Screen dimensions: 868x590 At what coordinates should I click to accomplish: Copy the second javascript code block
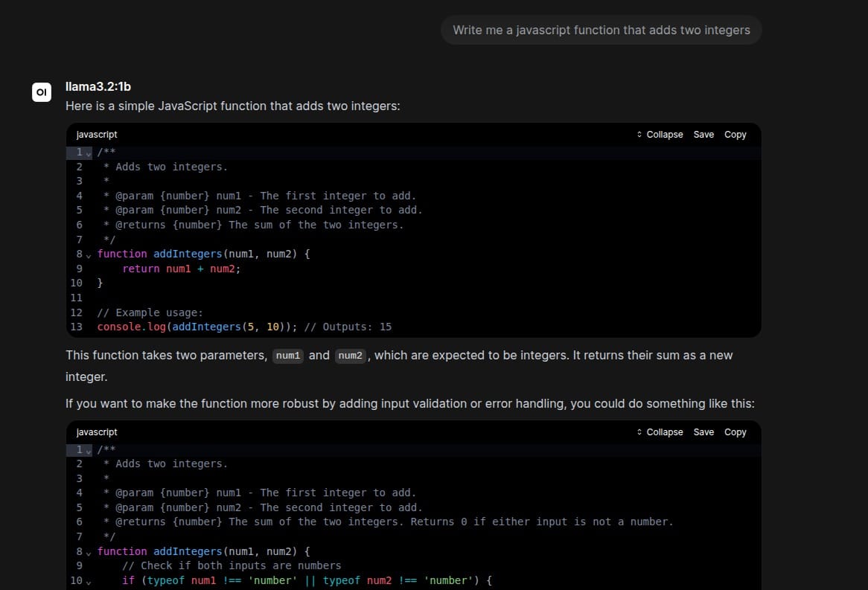[x=735, y=432]
